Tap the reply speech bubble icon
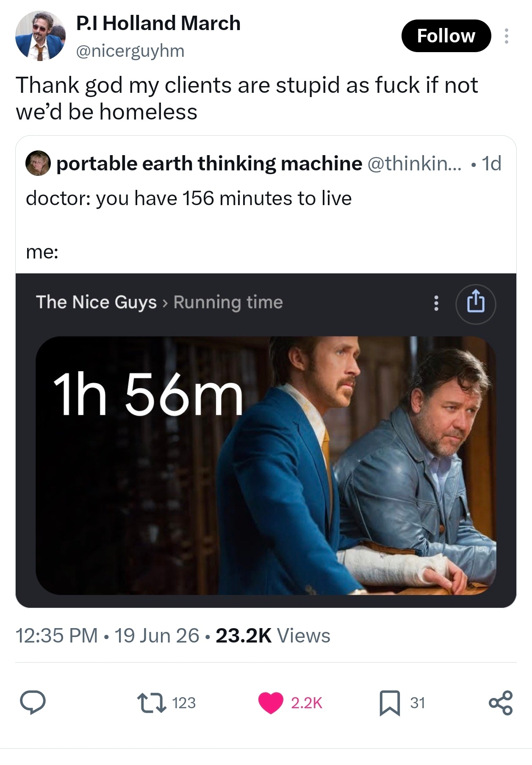This screenshot has width=532, height=765. pyautogui.click(x=33, y=703)
